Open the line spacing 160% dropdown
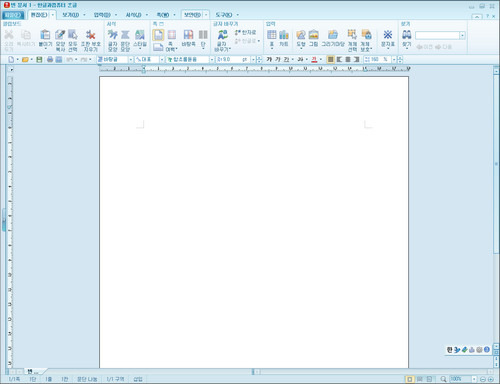This screenshot has height=384, width=500. click(x=394, y=59)
